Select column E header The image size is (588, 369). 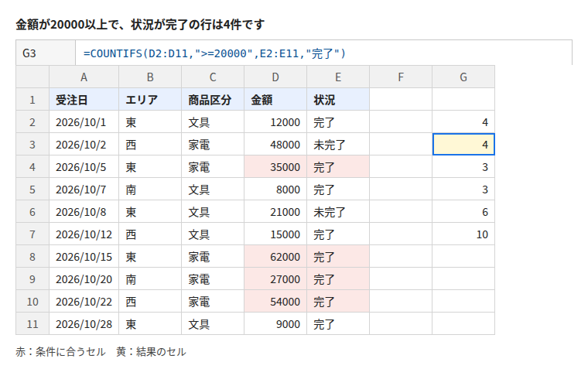(338, 77)
